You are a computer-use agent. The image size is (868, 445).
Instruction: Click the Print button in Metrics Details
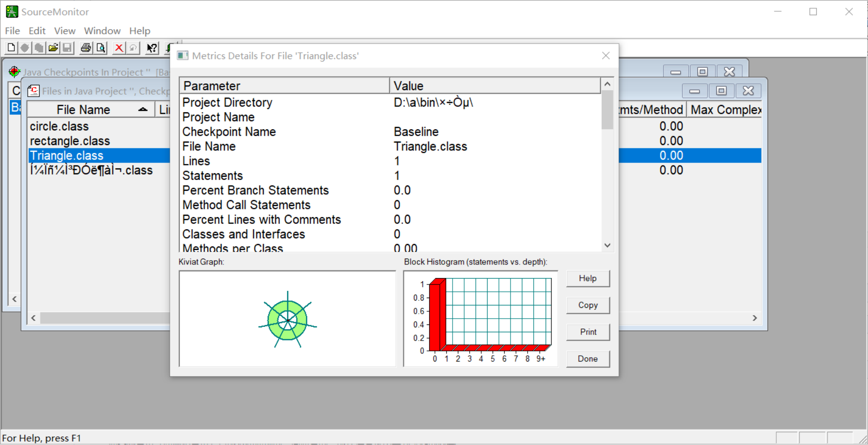point(588,332)
